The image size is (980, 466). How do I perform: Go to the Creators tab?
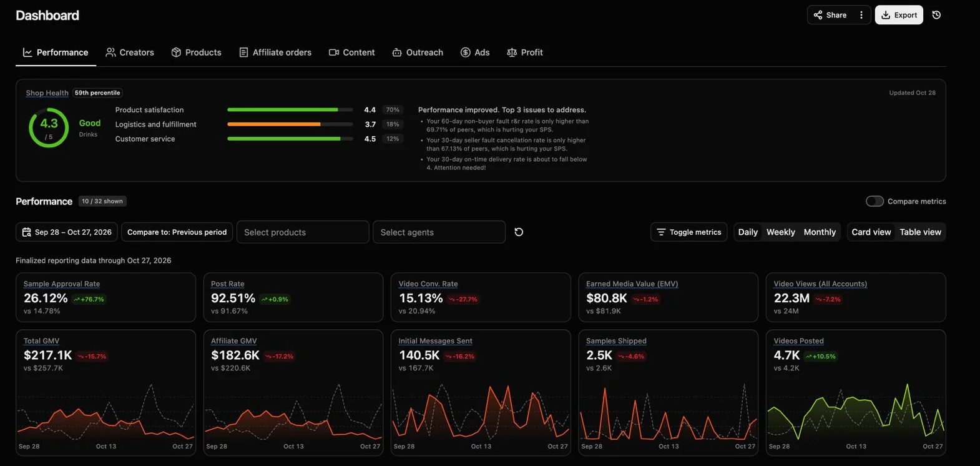click(x=130, y=52)
